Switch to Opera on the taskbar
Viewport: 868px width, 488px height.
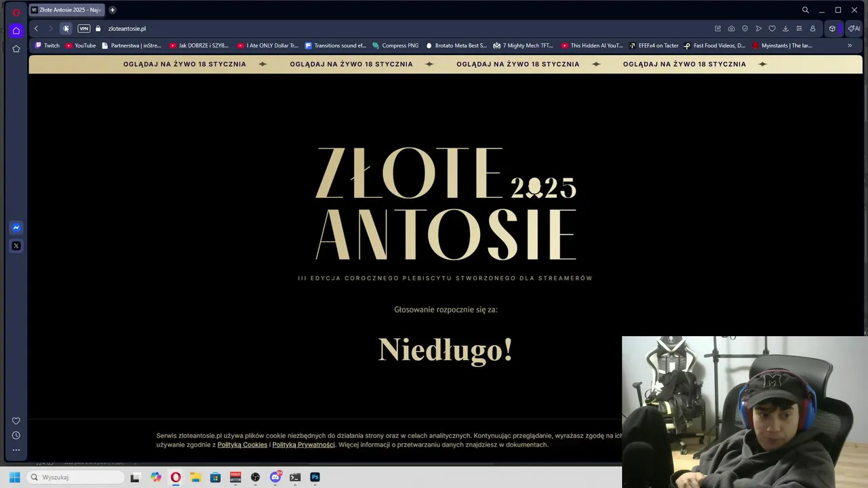coord(176,477)
